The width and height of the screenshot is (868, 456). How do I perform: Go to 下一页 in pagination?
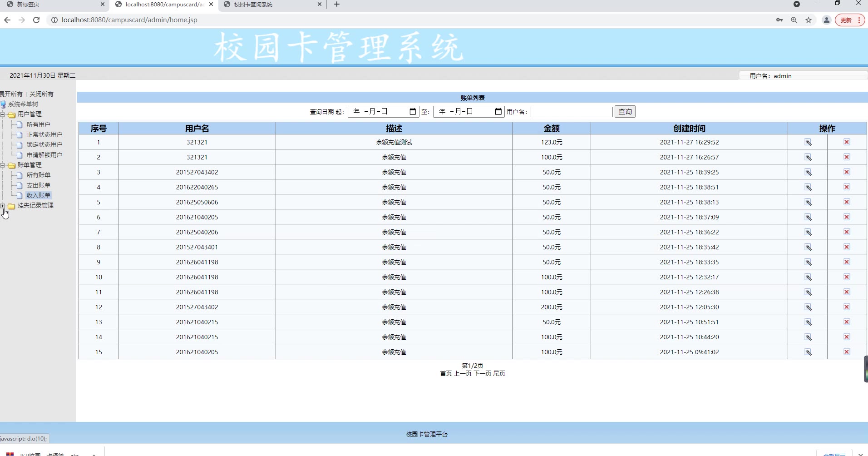coord(482,373)
